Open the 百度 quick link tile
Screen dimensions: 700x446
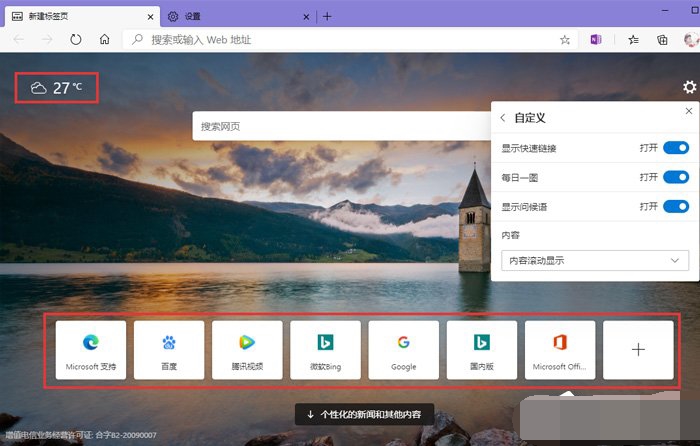pyautogui.click(x=169, y=350)
